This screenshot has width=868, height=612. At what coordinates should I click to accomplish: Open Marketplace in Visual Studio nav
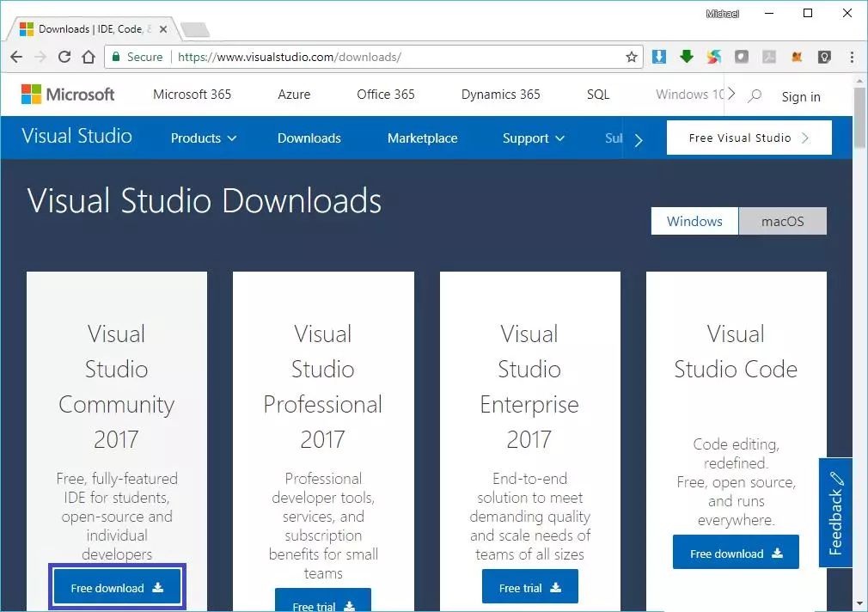point(422,138)
